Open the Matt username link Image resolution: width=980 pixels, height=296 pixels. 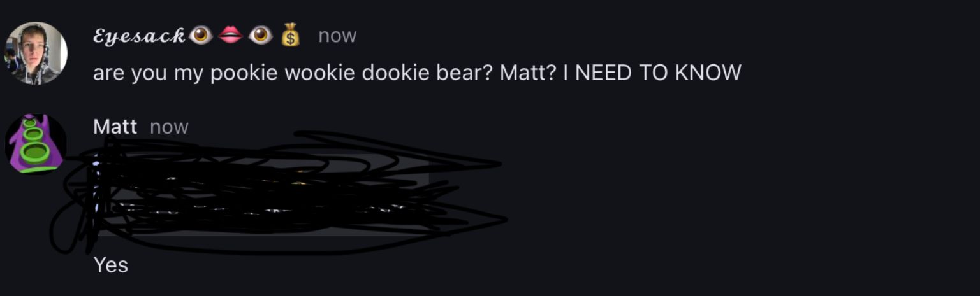coord(115,127)
